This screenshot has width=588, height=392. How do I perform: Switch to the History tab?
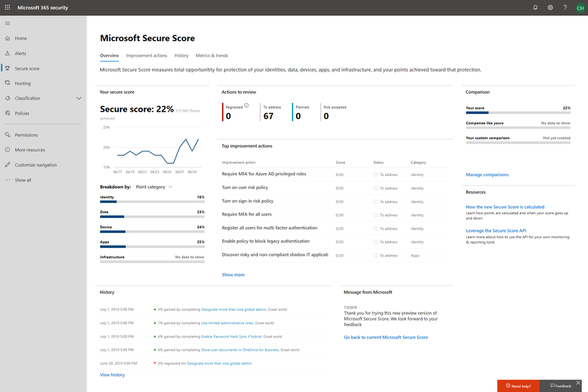tap(181, 55)
